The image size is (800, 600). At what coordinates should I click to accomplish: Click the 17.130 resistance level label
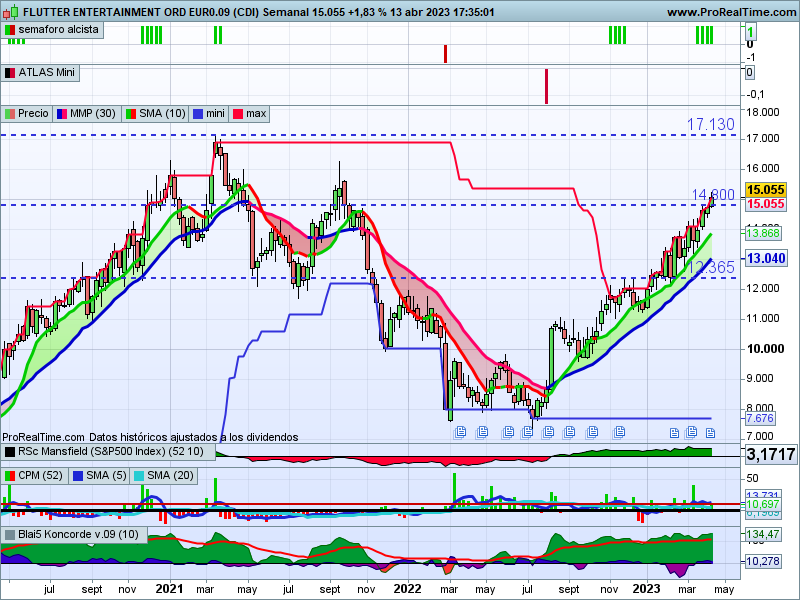pos(710,124)
